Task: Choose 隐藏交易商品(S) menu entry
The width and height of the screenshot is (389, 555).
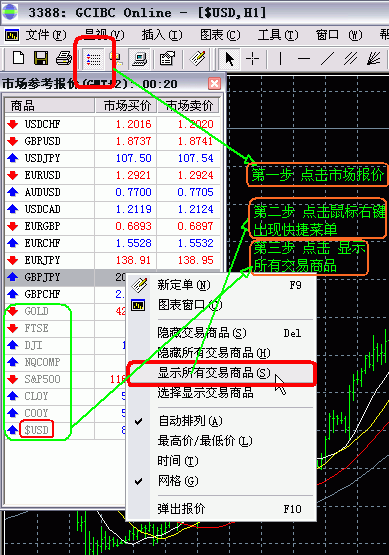Action: coord(221,333)
